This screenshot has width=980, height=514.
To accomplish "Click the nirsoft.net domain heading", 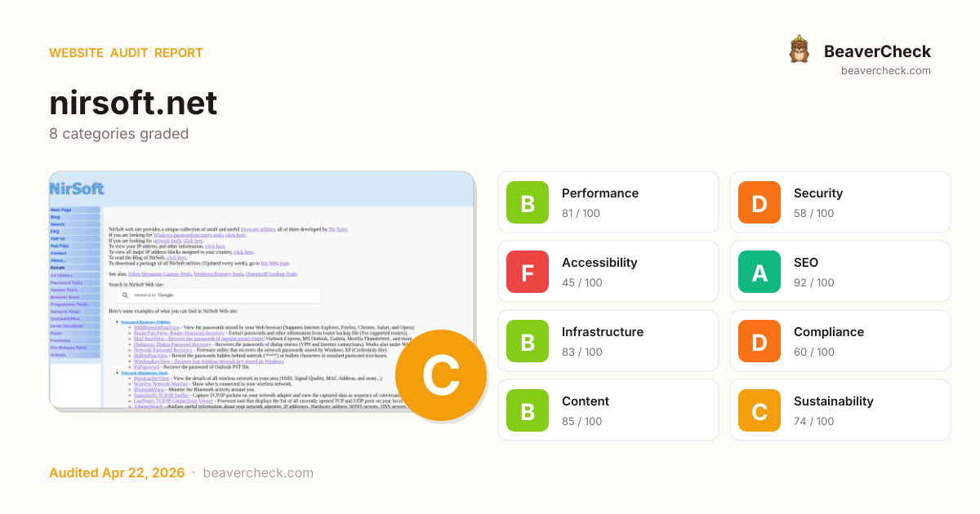I will [133, 103].
